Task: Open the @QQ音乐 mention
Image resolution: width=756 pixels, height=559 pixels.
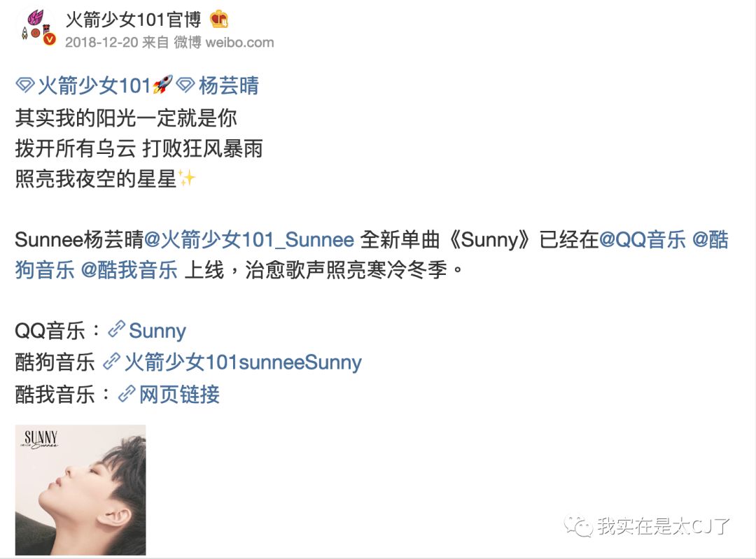Action: click(x=642, y=239)
